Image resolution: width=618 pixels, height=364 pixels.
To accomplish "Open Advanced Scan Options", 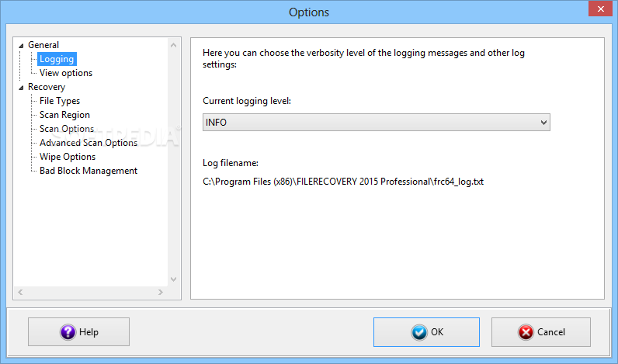I will [89, 143].
